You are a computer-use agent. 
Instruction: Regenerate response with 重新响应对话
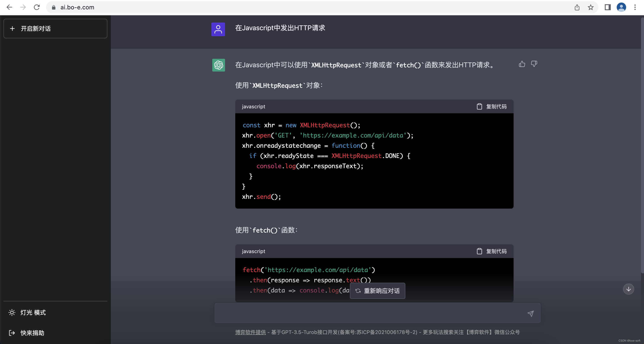(377, 291)
